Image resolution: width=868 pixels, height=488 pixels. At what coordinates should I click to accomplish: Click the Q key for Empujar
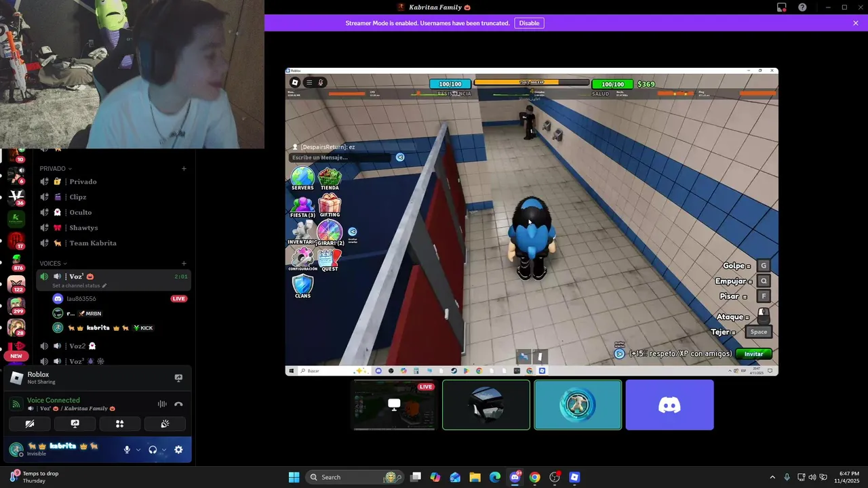[x=764, y=281]
